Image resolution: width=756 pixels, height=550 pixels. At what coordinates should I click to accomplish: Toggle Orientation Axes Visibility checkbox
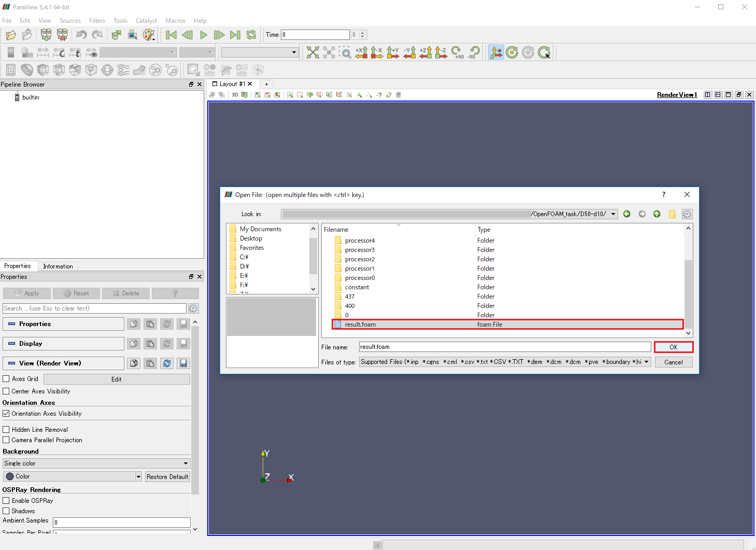tap(6, 414)
